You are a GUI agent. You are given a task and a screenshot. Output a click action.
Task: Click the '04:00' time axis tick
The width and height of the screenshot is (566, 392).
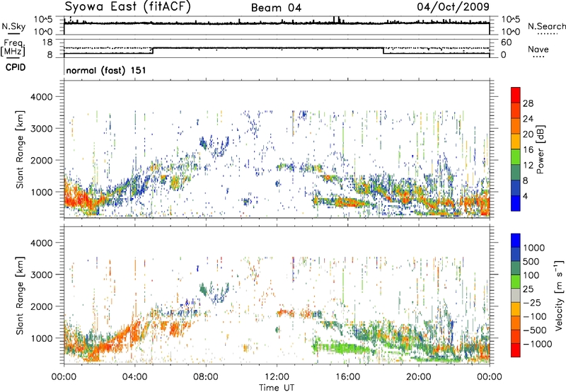tap(134, 377)
